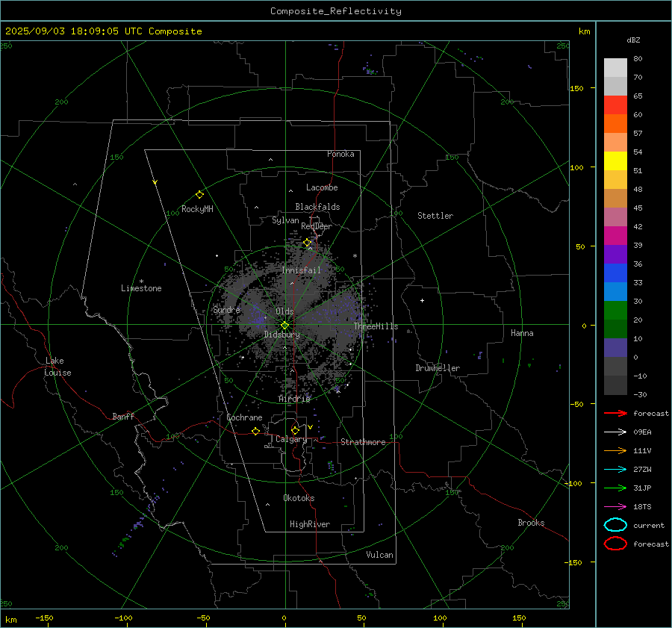Select the Okotoks label
Viewport: 672px width, 628px height.
299,498
